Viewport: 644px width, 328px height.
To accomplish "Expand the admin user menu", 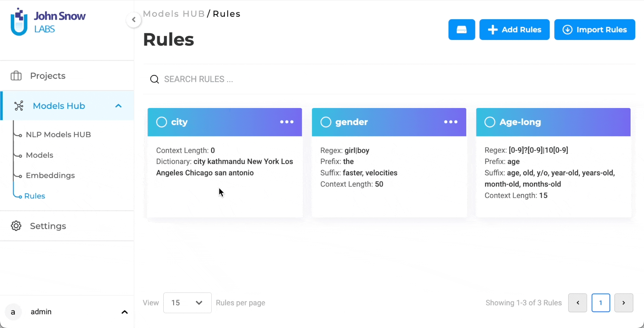I will pos(124,312).
